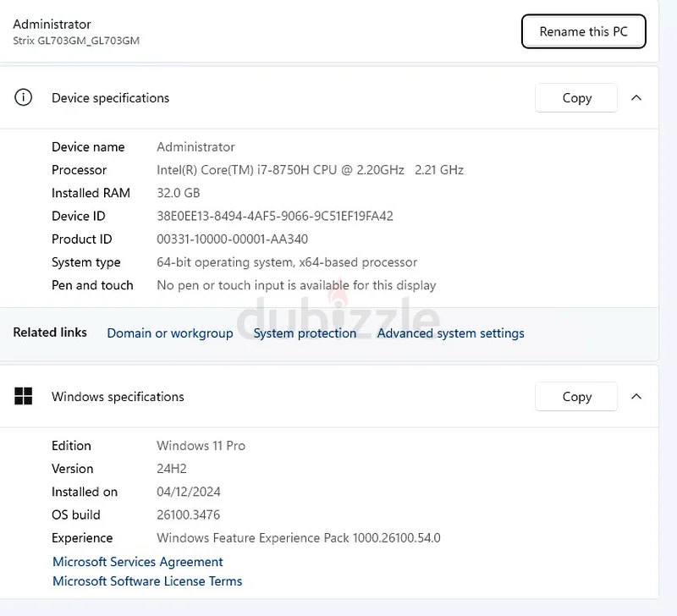
Task: Click the Installed RAM label
Action: coord(91,193)
